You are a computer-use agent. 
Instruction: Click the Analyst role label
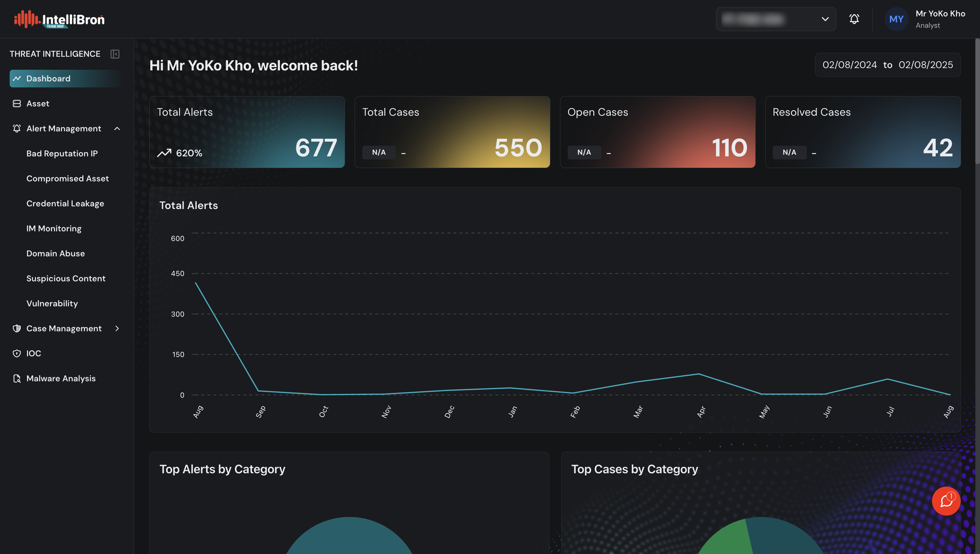click(928, 25)
